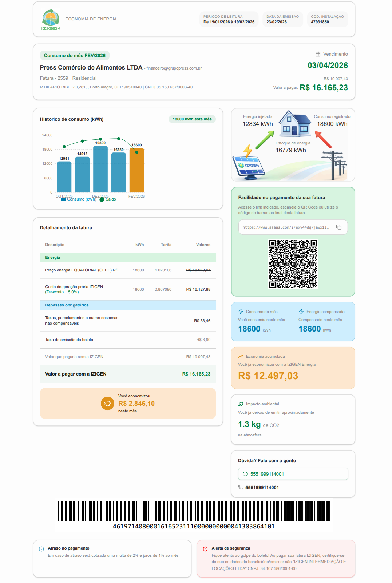Copy the payment link using the copy icon

[x=338, y=227]
